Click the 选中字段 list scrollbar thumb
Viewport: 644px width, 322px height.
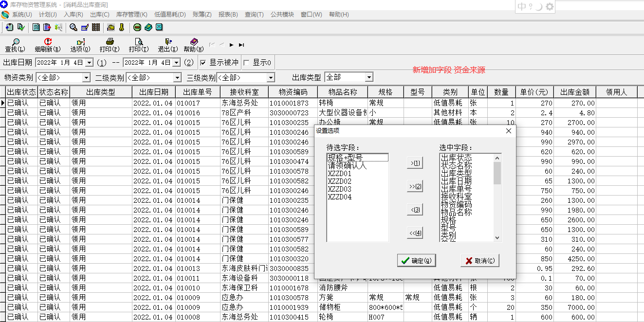[497, 173]
